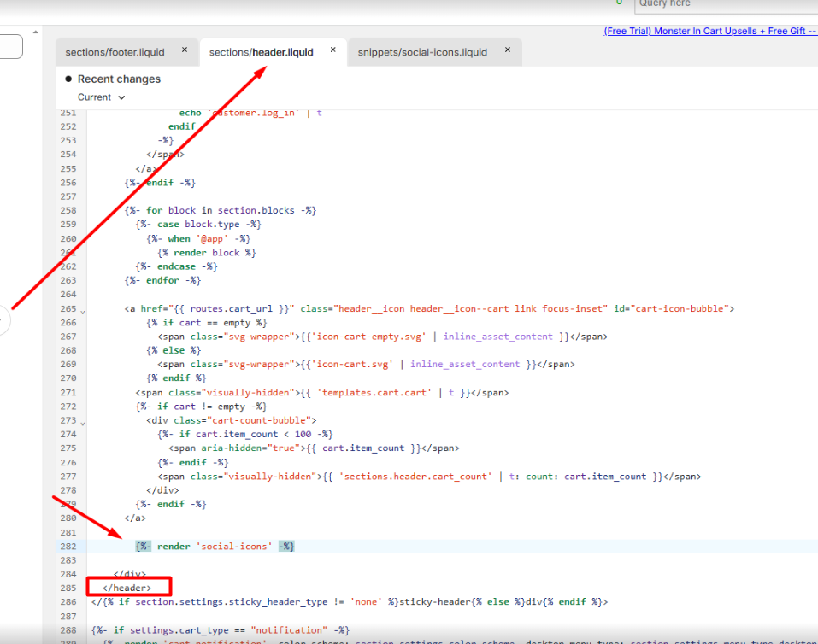Click the icon-cart-empty.svg span line

tap(383, 337)
